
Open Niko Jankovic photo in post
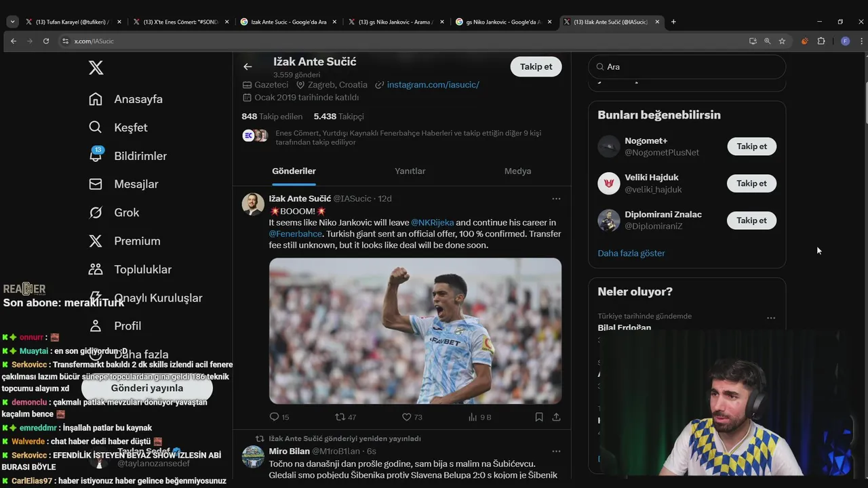coord(415,331)
